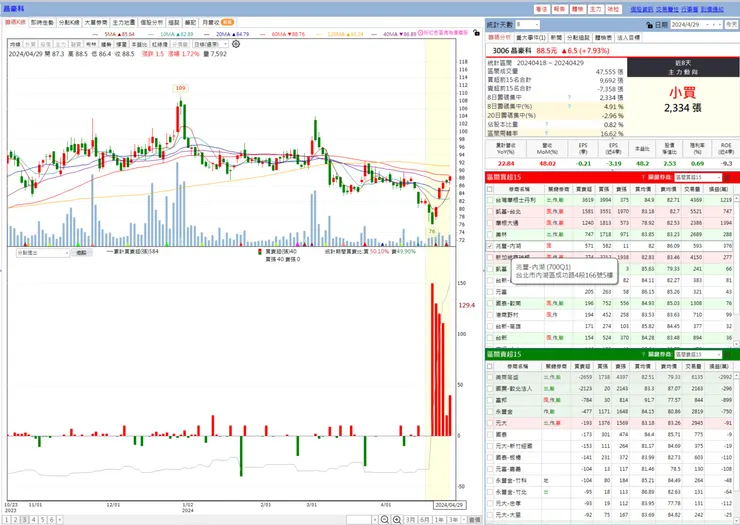
Task: Switch to the 分點K線 tab
Action: point(69,22)
